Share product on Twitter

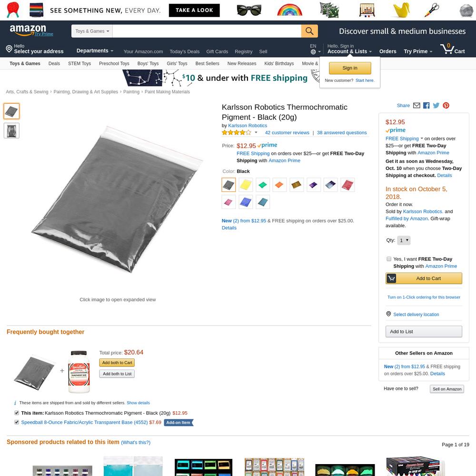click(x=436, y=105)
